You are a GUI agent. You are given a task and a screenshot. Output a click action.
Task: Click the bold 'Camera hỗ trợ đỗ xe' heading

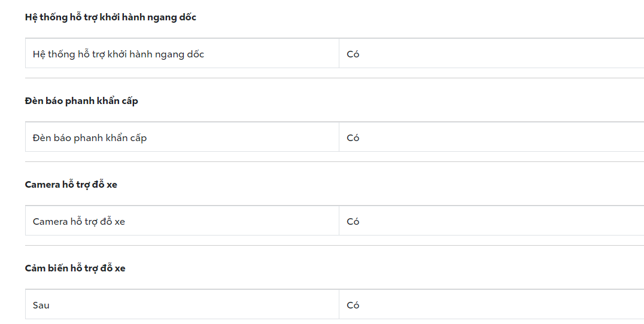tap(71, 185)
